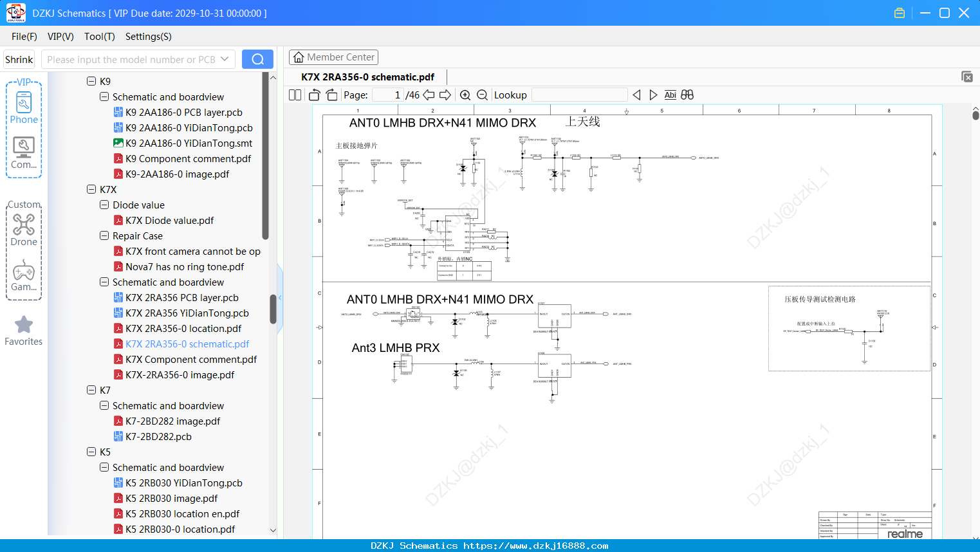This screenshot has height=552, width=980.
Task: Click the image icon of K9 2AA186-0 YiDianTong.smt
Action: pos(118,143)
